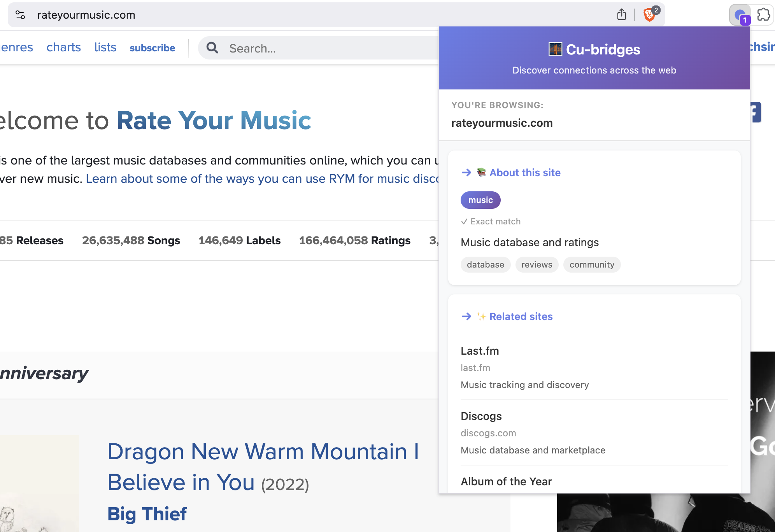Open the Discogs related site entry
This screenshot has width=775, height=532.
pyautogui.click(x=481, y=416)
